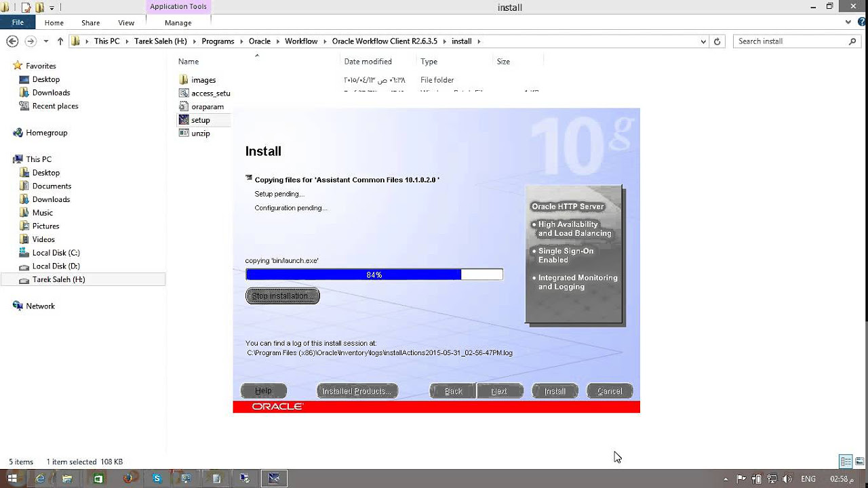
Task: Open the File tab in Explorer
Action: coord(18,22)
